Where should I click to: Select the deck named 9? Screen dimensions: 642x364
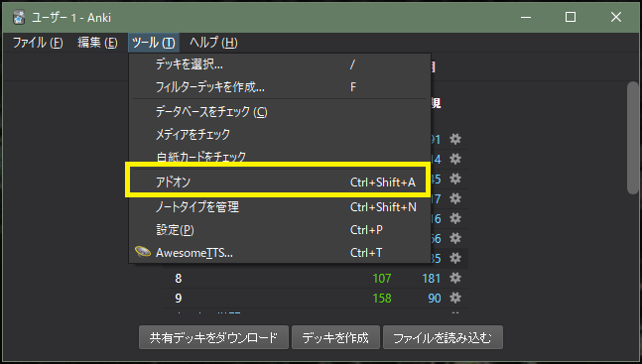(x=179, y=299)
